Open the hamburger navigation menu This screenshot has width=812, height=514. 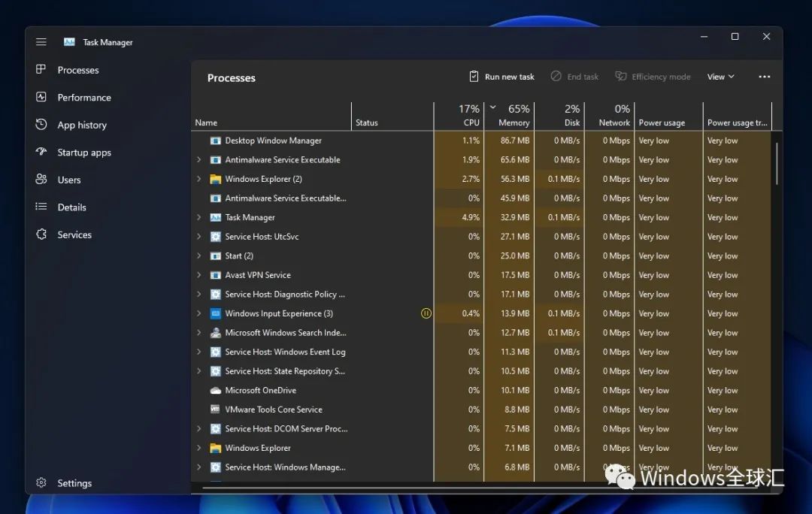pos(41,42)
